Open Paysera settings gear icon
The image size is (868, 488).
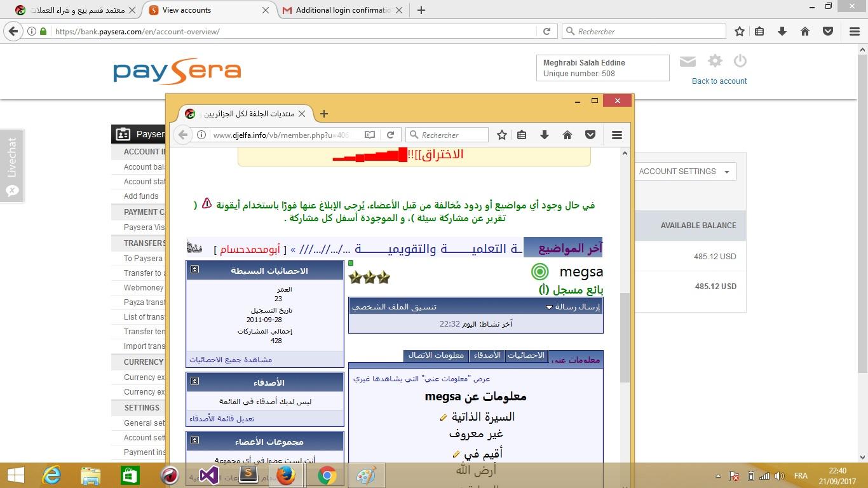point(715,61)
